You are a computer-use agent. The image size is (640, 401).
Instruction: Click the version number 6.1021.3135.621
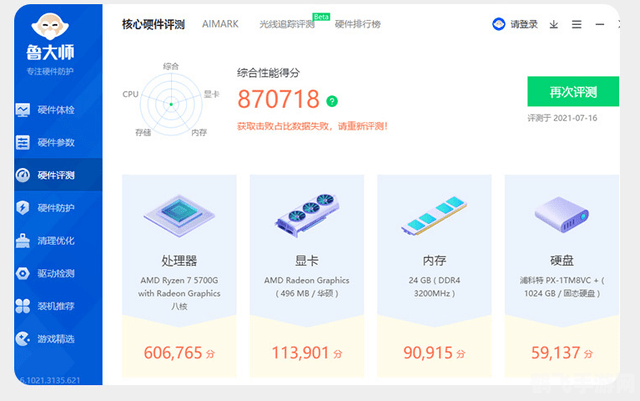coord(50,380)
